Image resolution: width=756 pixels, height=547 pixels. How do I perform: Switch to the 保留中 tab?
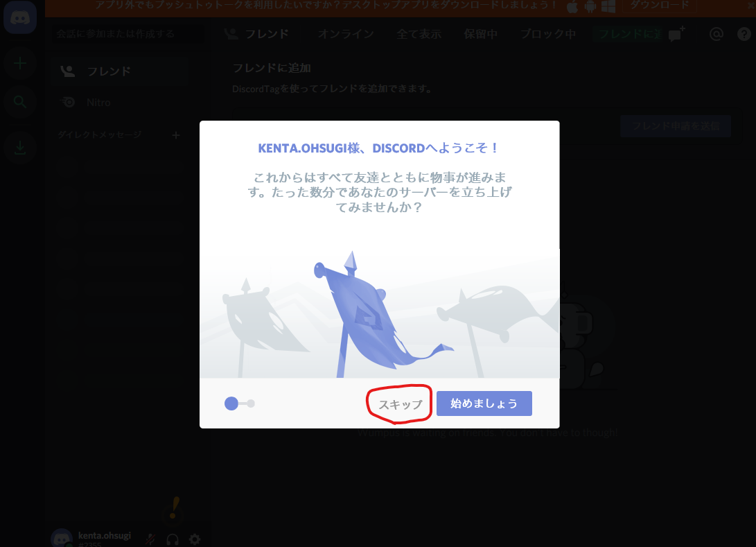pos(481,34)
